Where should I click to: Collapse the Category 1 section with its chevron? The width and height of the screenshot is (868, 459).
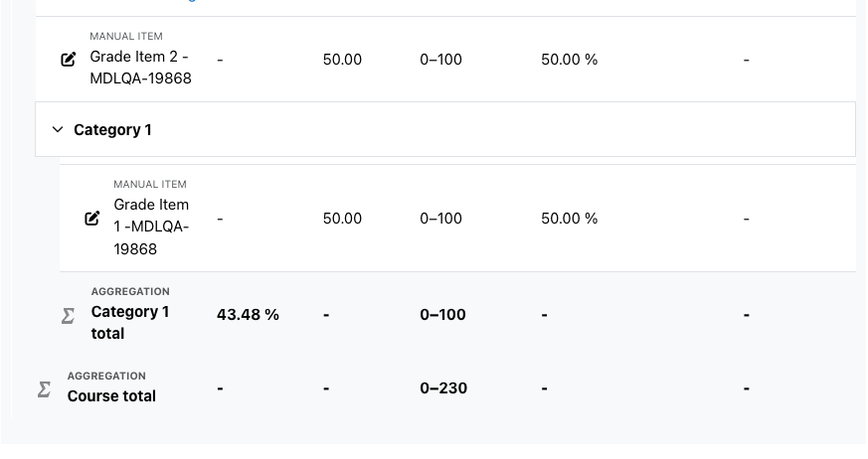[x=58, y=129]
